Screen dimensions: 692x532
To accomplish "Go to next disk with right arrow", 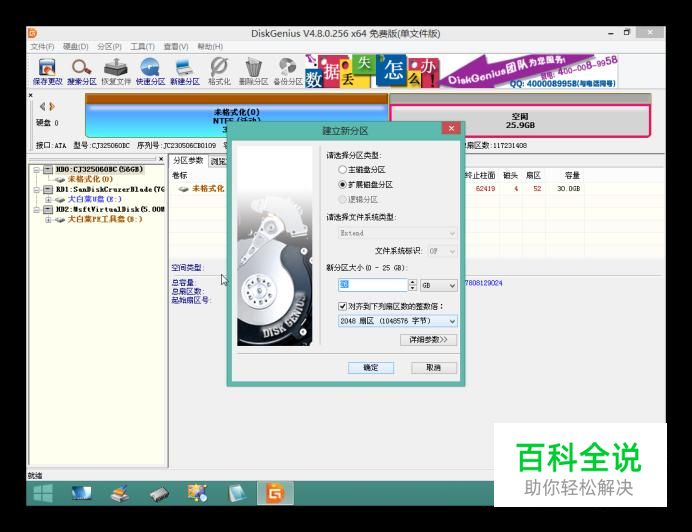I will click(52, 106).
